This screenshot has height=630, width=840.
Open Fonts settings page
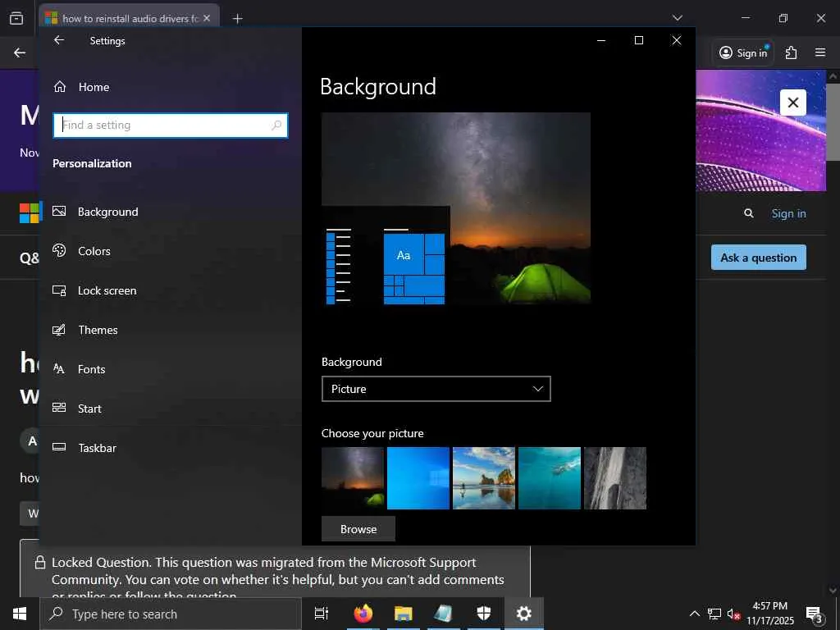[x=171, y=369]
